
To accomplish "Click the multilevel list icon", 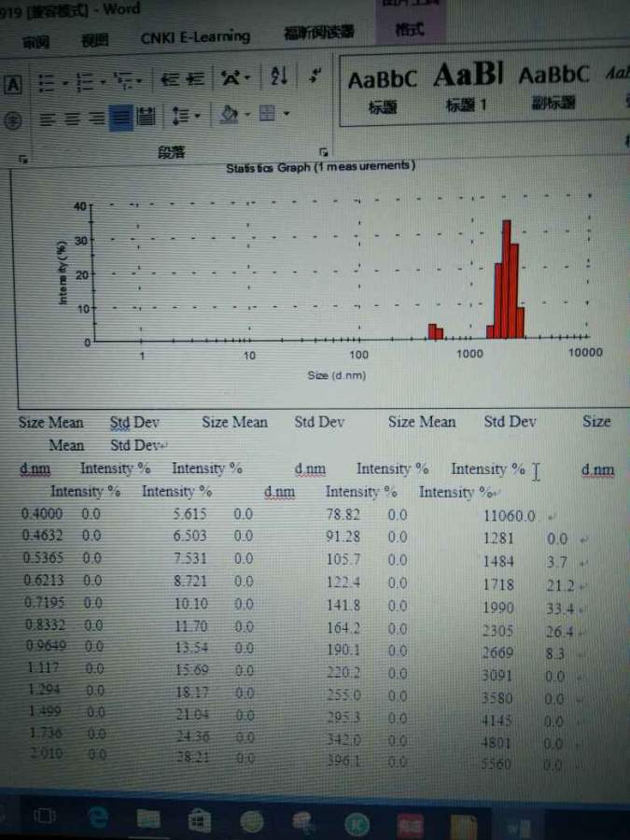I will click(x=122, y=81).
